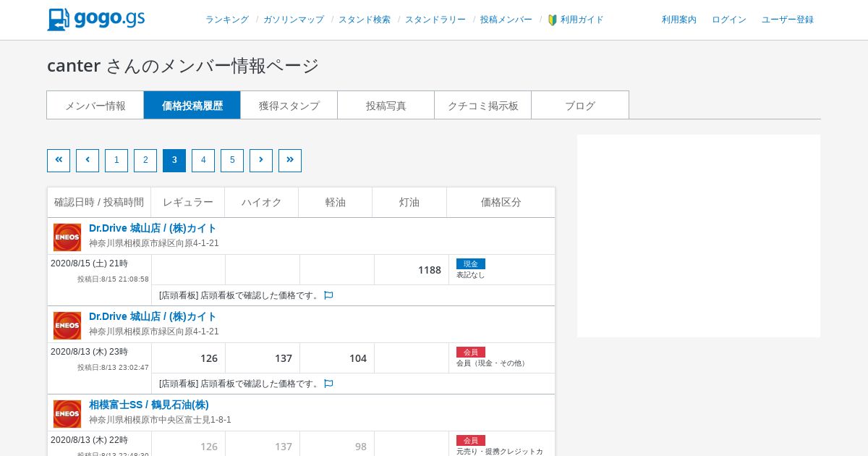868x456 pixels.
Task: Click 現金 blue price badge
Action: pyautogui.click(x=471, y=263)
